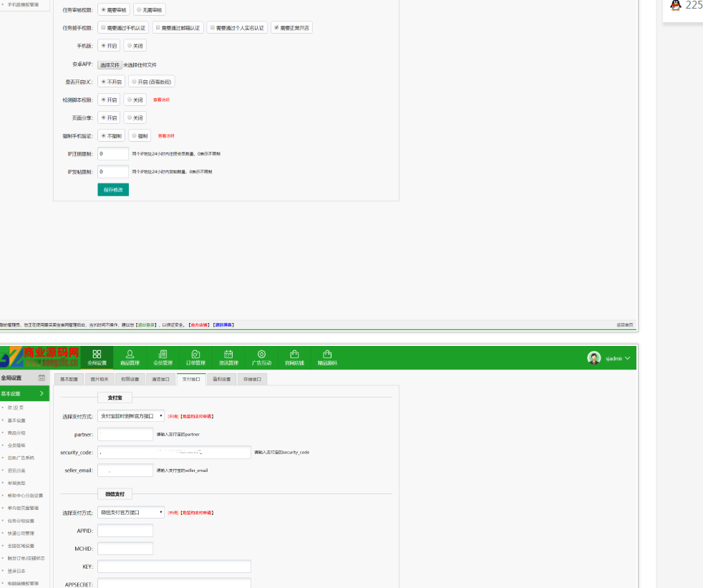Select 强制 for 强制手机验证

[134, 135]
